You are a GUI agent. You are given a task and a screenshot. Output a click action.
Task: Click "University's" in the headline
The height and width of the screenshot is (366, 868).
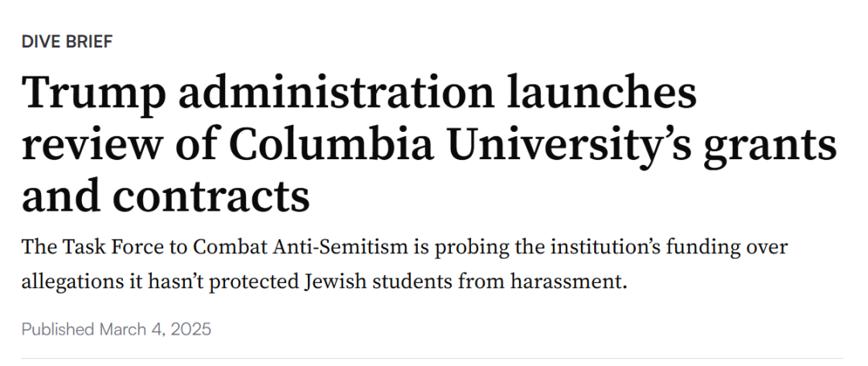pyautogui.click(x=568, y=146)
